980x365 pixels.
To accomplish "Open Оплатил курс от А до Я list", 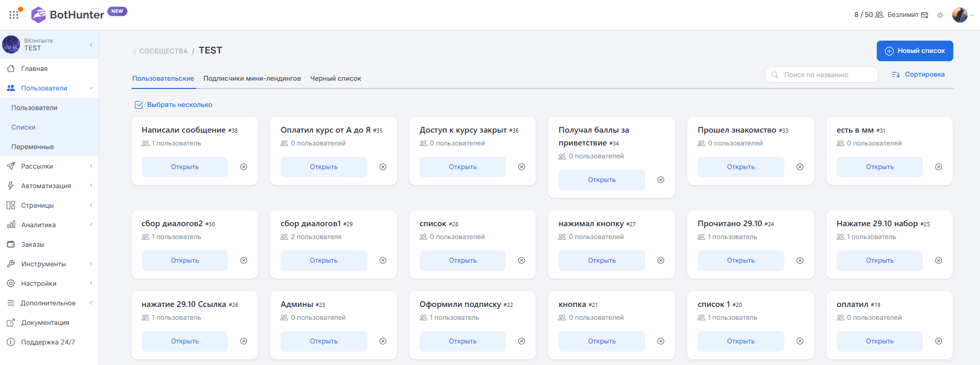I will tap(324, 167).
